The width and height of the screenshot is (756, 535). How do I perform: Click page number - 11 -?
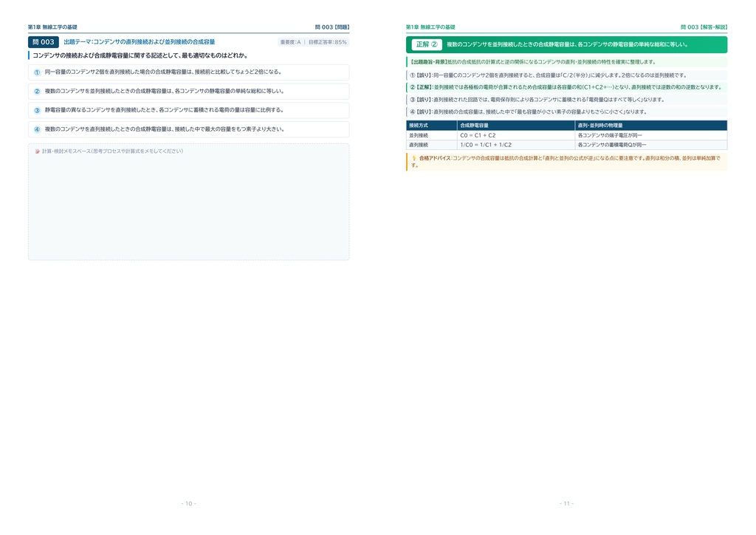566,504
